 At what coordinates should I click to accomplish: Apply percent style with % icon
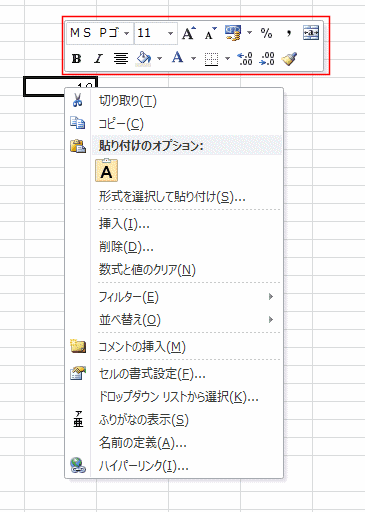pyautogui.click(x=266, y=33)
